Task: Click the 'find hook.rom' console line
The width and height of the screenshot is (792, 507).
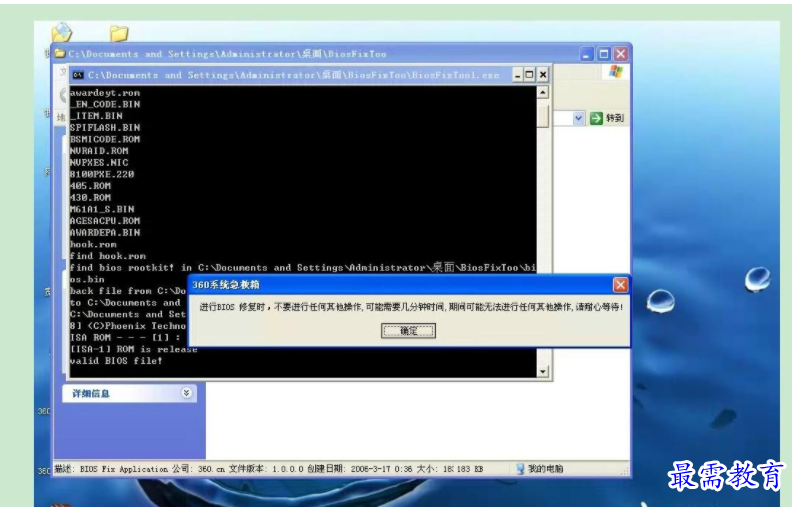Action: click(x=108, y=256)
